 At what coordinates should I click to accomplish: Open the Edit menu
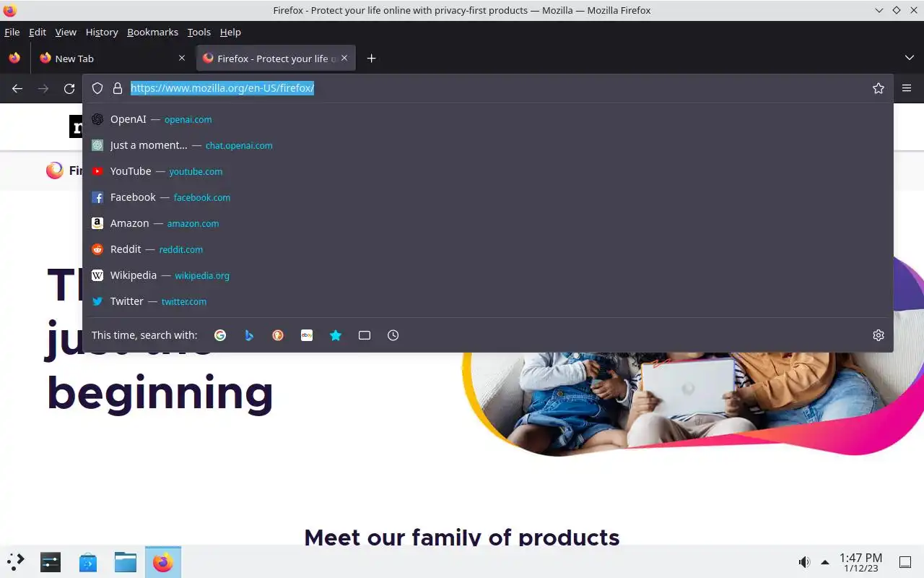point(38,32)
